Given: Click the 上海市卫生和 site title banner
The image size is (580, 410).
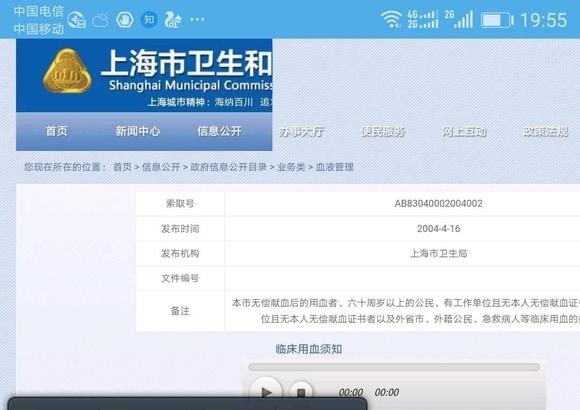Looking at the screenshot, I should (186, 63).
